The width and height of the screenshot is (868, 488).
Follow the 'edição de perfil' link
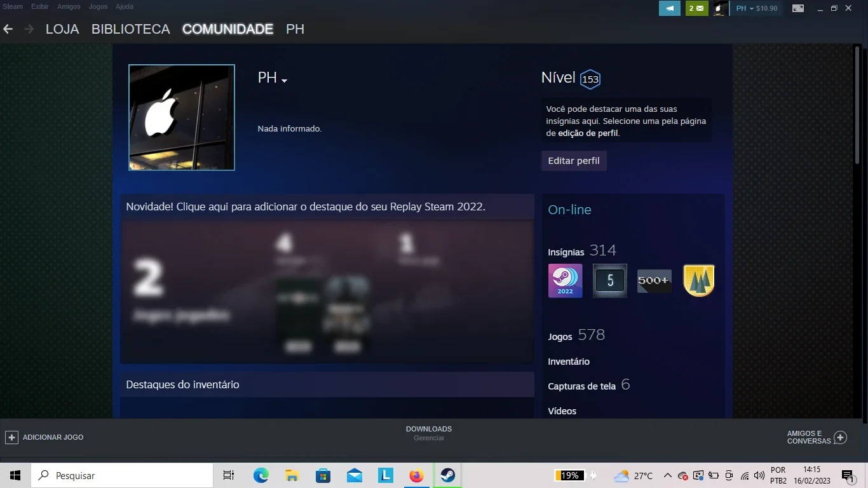coord(588,133)
